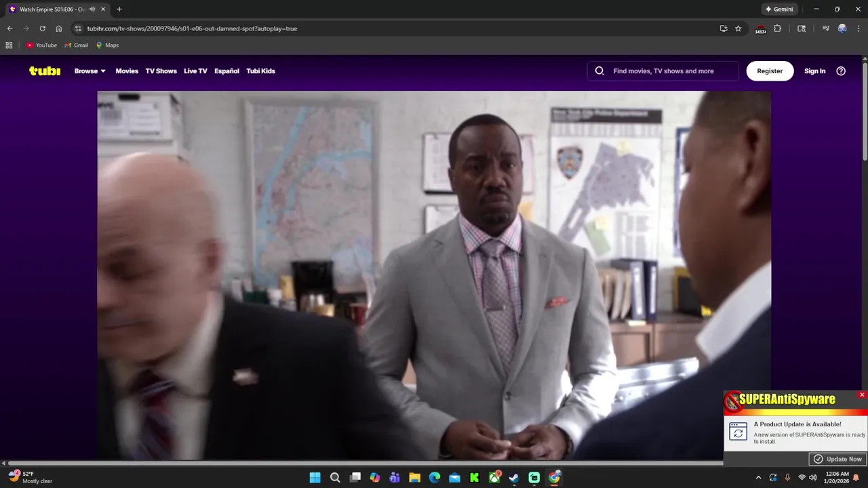
Task: Open the Chrome profile avatar
Action: tap(842, 28)
